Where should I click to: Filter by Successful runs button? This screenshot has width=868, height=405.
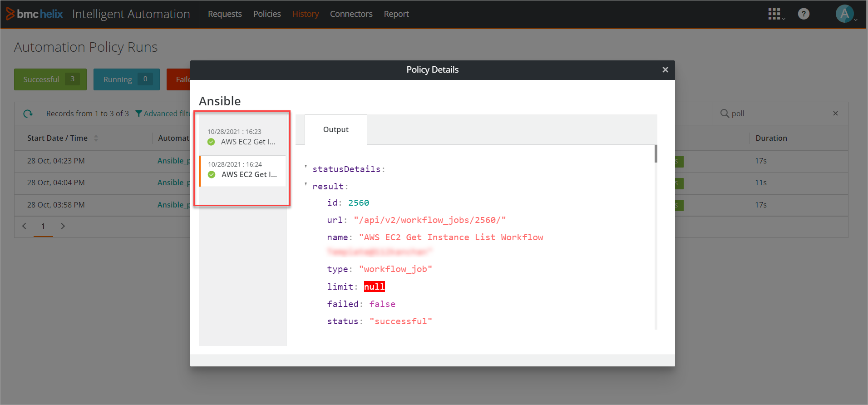coord(50,79)
